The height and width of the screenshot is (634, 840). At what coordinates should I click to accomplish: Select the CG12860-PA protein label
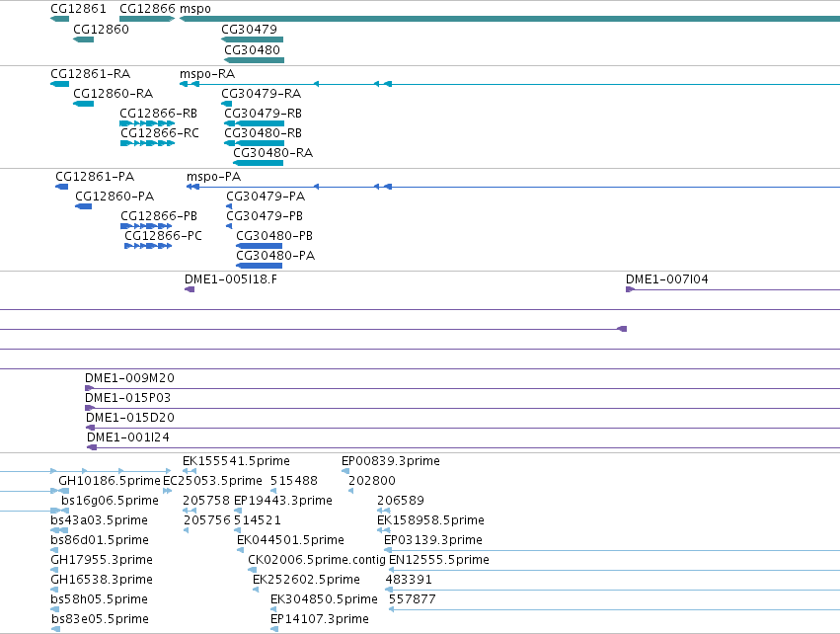coord(115,197)
